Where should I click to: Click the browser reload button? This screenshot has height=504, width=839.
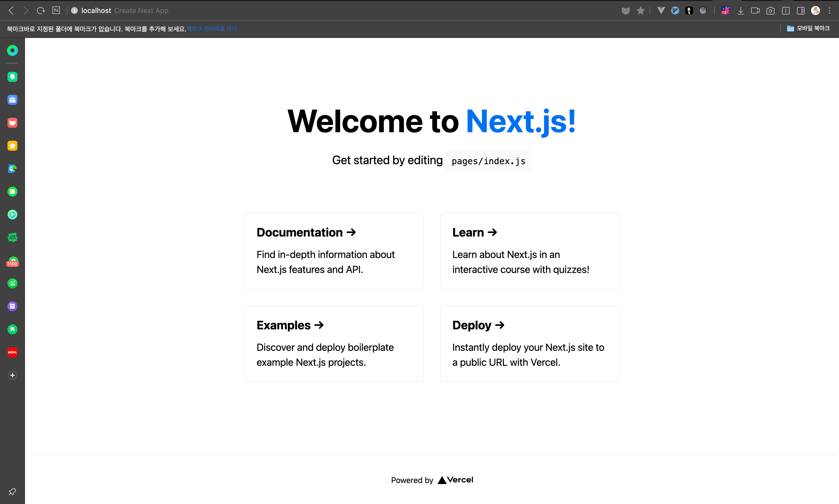click(x=41, y=10)
